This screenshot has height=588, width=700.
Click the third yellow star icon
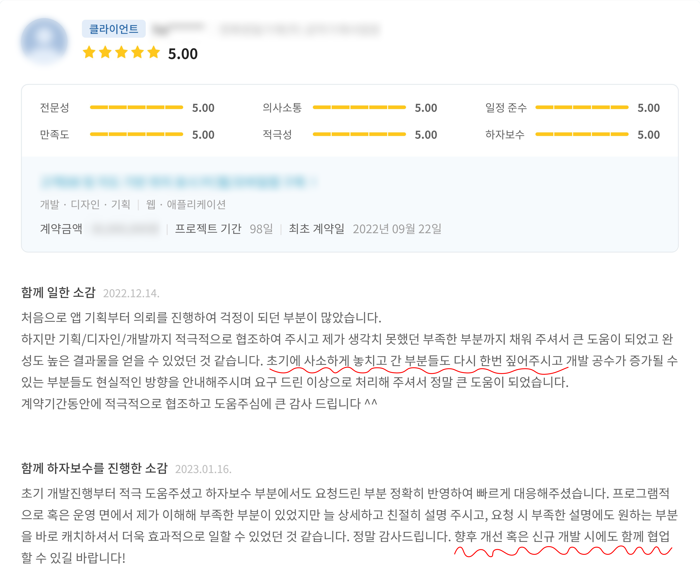(121, 52)
